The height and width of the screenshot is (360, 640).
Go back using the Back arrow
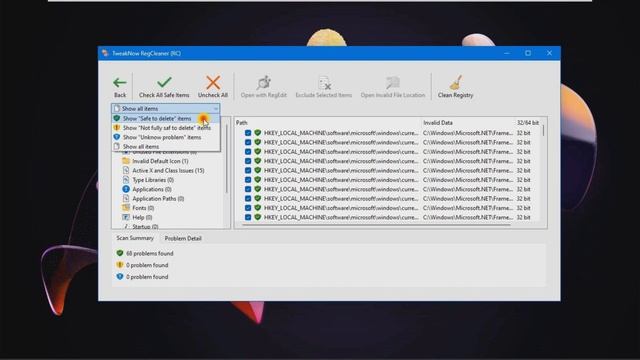[x=120, y=83]
